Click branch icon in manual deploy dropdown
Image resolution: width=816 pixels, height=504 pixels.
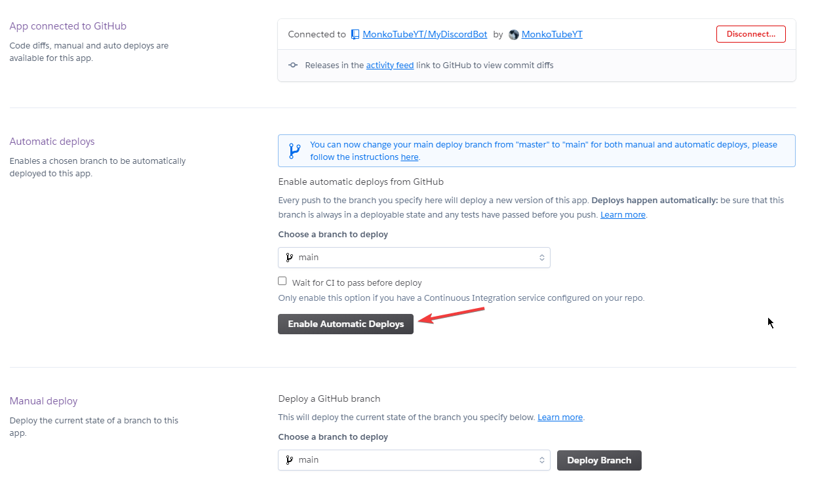point(290,460)
